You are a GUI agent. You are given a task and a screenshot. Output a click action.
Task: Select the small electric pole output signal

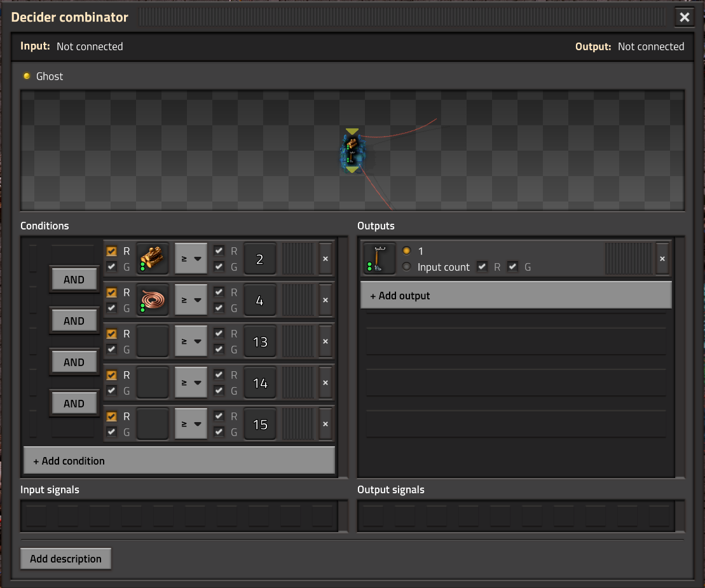tap(379, 259)
